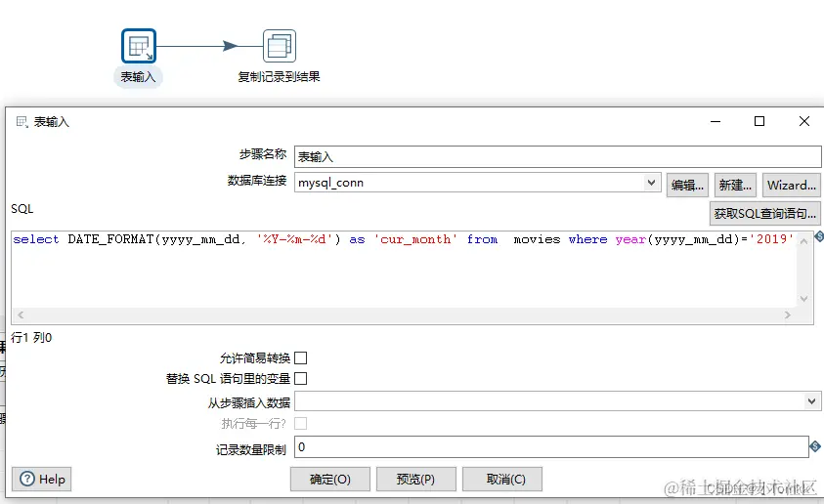The image size is (824, 504).
Task: Close the 表输入 dialog window
Action: point(804,121)
